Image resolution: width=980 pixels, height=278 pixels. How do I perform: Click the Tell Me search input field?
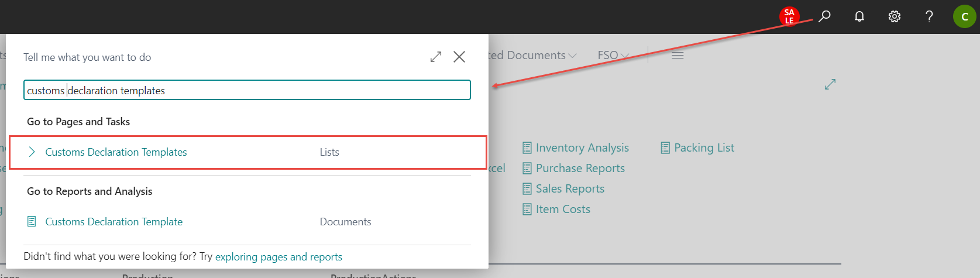(247, 90)
